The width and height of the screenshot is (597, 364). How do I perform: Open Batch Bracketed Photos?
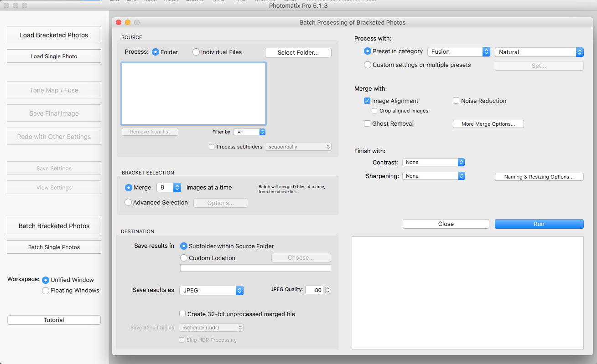click(54, 226)
